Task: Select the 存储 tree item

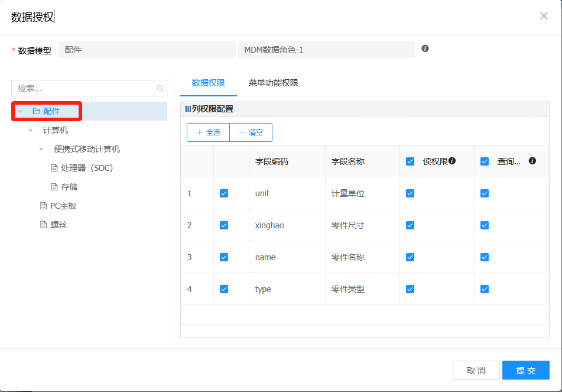Action: click(x=69, y=187)
